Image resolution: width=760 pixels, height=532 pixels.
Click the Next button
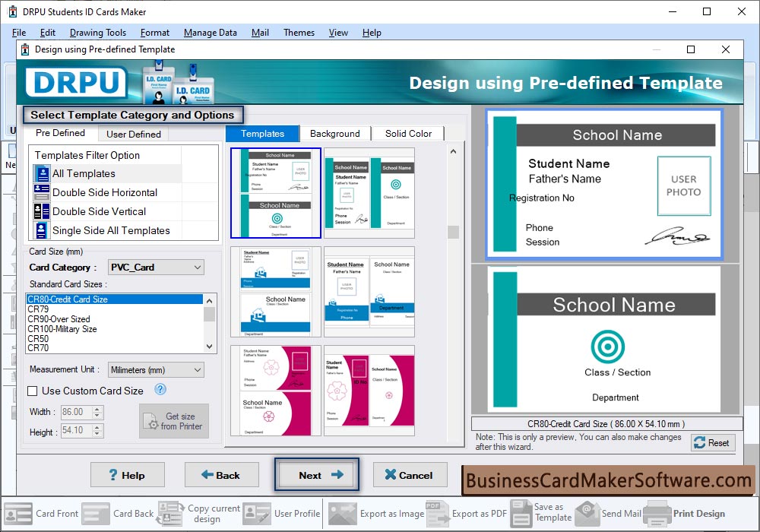click(x=317, y=475)
